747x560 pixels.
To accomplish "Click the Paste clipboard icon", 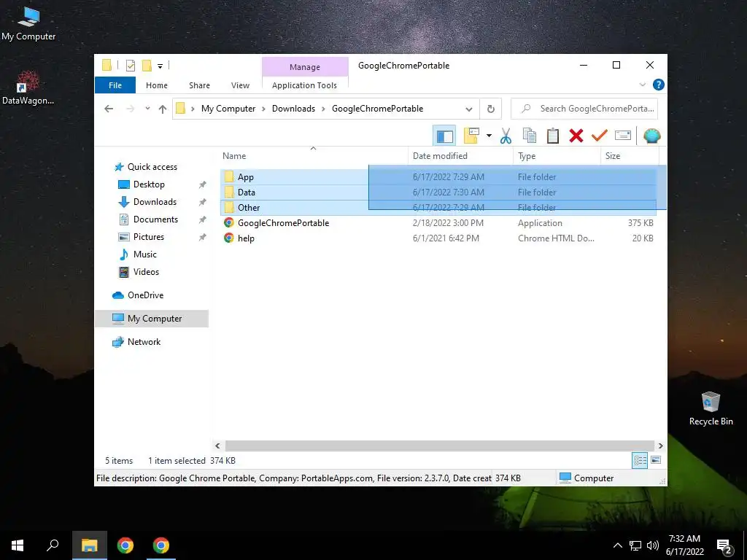I will [553, 136].
